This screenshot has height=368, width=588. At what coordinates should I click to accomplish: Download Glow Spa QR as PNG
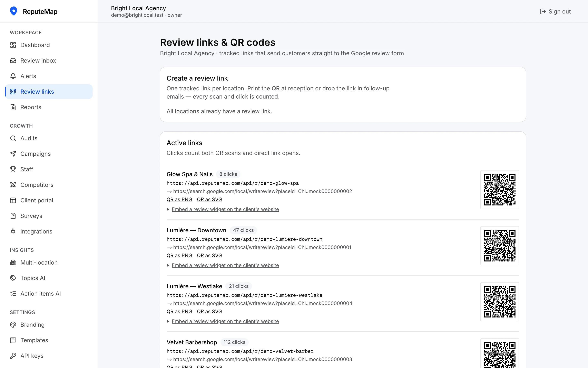click(179, 200)
